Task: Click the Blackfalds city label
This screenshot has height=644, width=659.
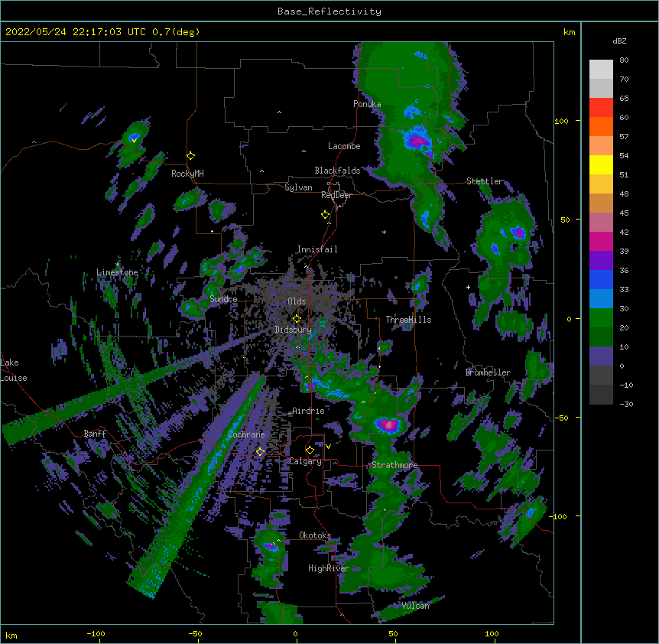Action: click(x=337, y=171)
